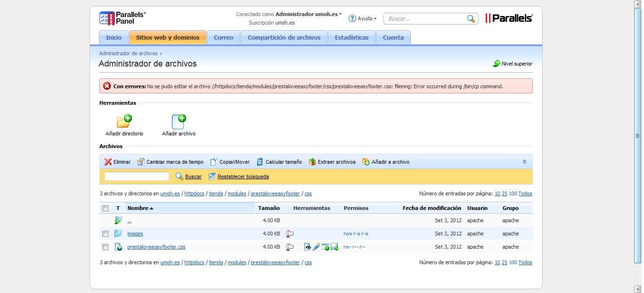644x293 pixels.
Task: Click the file filter input in yellow bar
Action: 137,176
